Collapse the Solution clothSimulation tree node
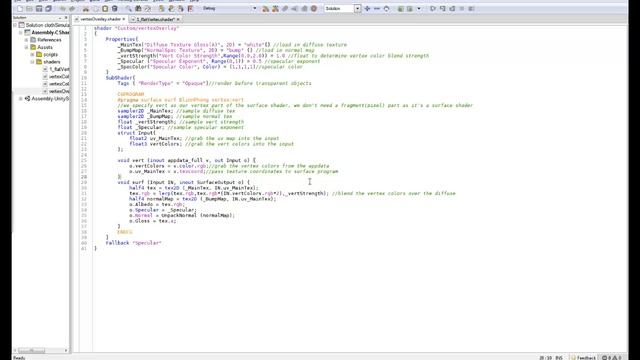The image size is (640, 360). click(x=15, y=25)
